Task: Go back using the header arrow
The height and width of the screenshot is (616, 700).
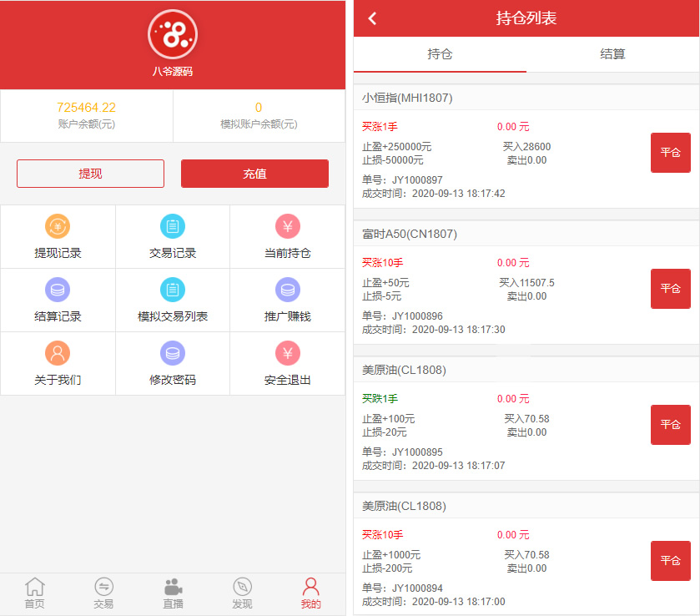Action: pyautogui.click(x=373, y=18)
